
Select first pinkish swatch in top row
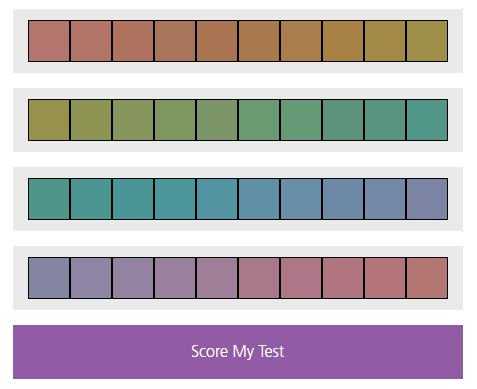[x=49, y=41]
